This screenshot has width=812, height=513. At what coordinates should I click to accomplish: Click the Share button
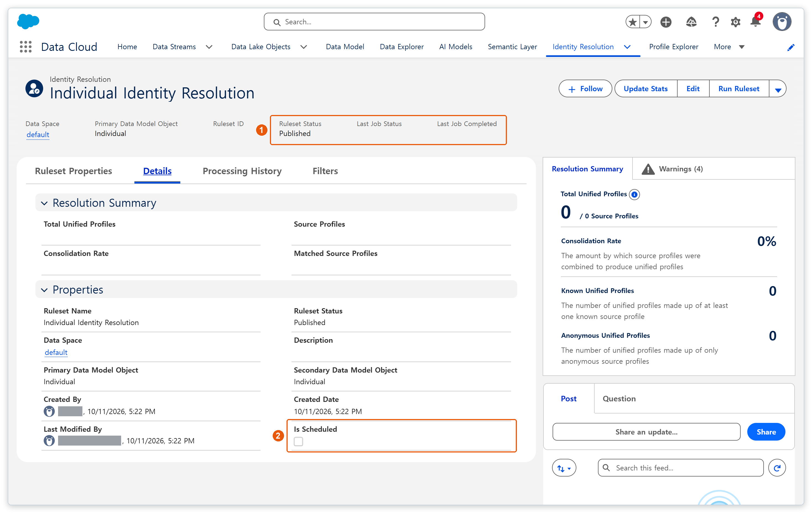(766, 432)
